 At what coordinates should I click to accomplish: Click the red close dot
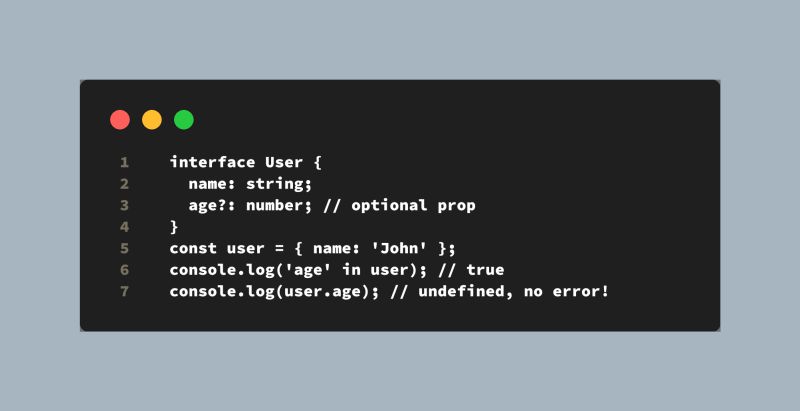120,120
